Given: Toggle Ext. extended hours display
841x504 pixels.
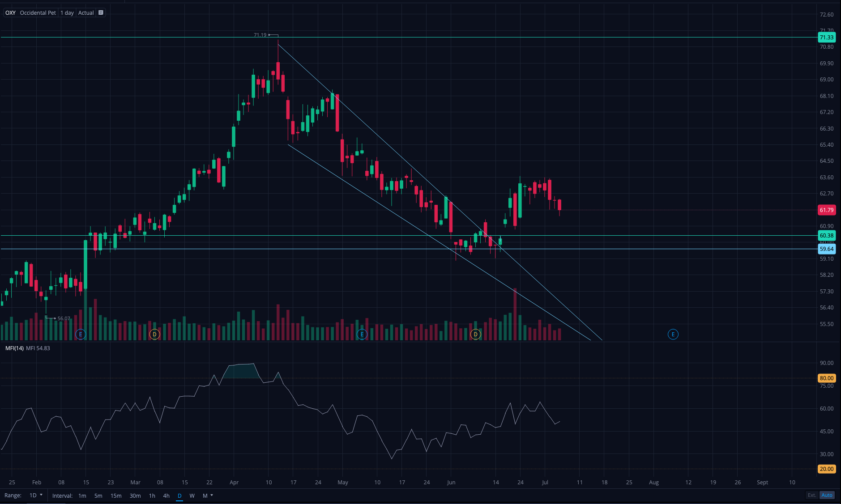Looking at the screenshot, I should [x=811, y=495].
